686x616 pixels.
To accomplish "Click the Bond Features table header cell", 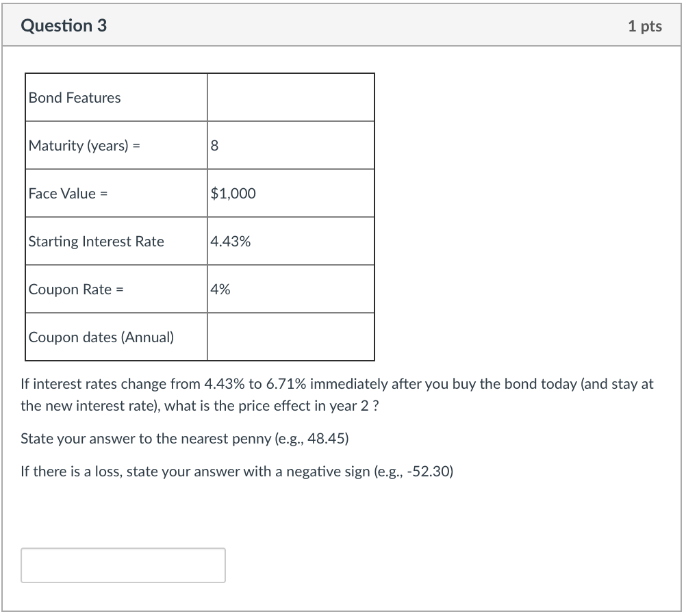I will click(73, 97).
